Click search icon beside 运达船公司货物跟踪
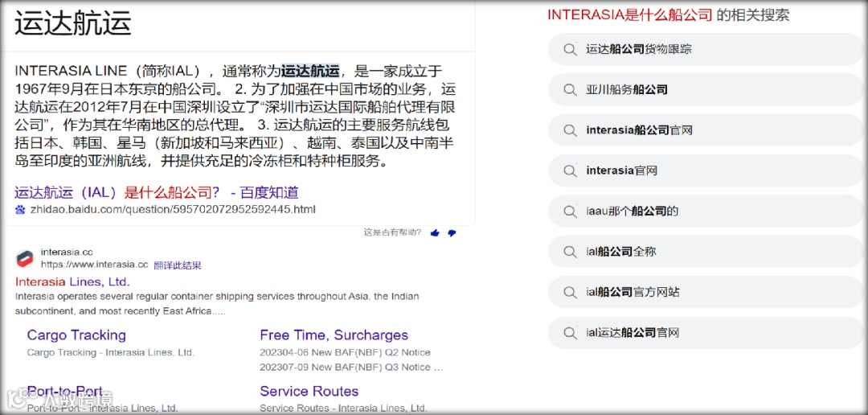This screenshot has width=868, height=415. tap(570, 49)
